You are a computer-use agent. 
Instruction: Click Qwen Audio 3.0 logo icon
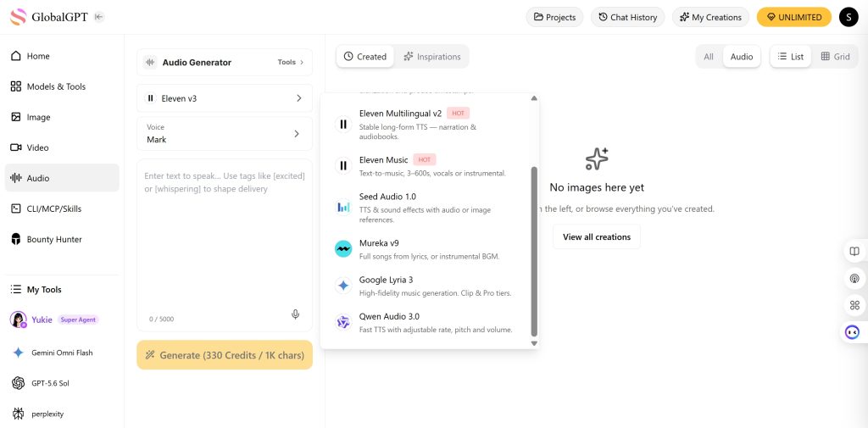(343, 322)
